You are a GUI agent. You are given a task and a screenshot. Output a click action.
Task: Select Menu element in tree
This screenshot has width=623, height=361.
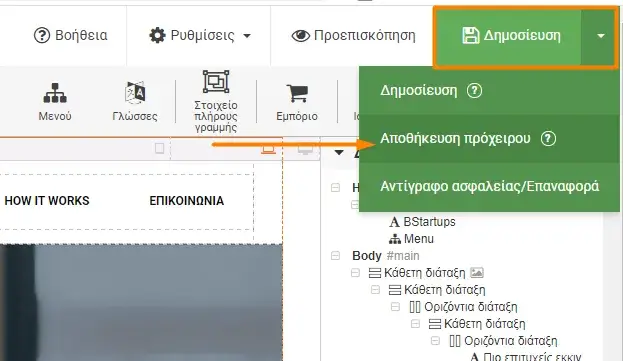click(x=412, y=239)
